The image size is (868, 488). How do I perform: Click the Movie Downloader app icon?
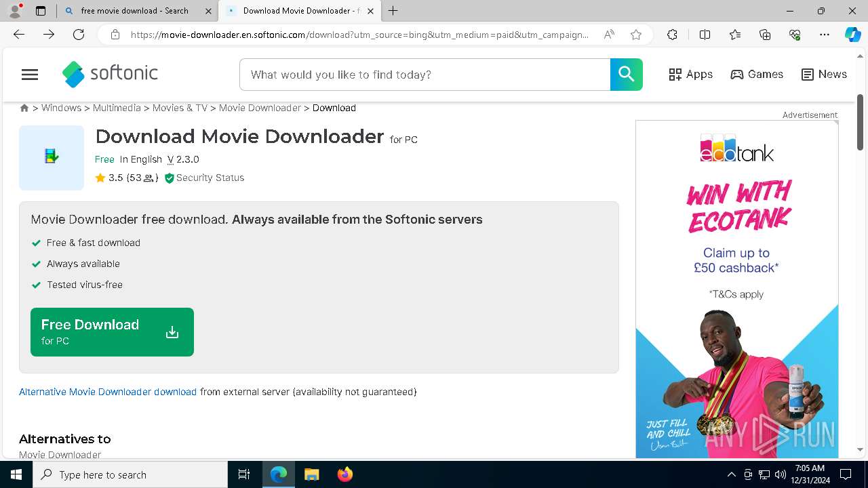point(52,158)
